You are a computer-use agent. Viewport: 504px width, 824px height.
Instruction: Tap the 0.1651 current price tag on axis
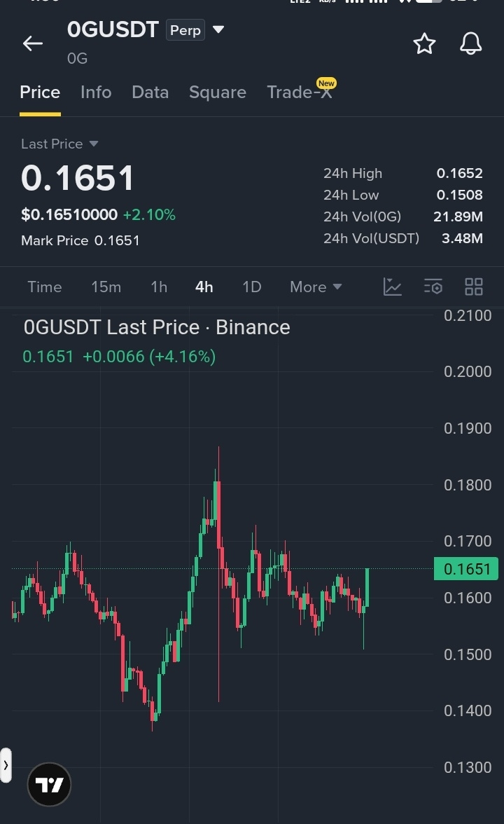pyautogui.click(x=466, y=569)
